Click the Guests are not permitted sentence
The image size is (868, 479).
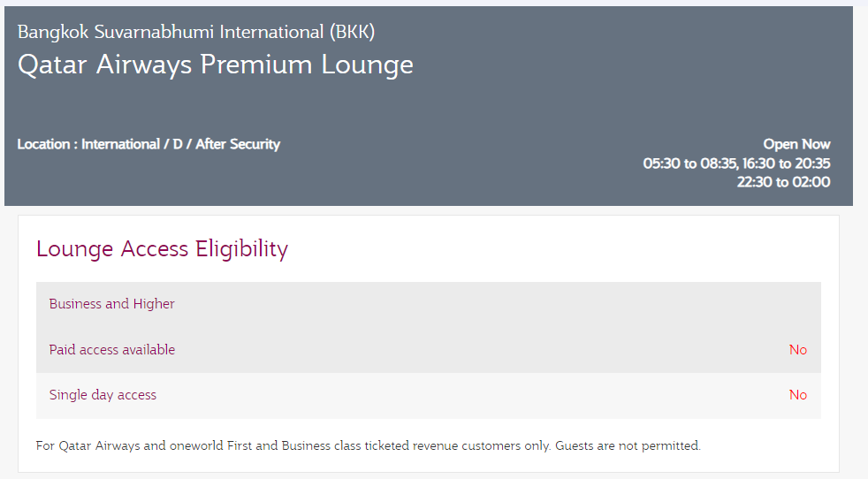coord(628,446)
